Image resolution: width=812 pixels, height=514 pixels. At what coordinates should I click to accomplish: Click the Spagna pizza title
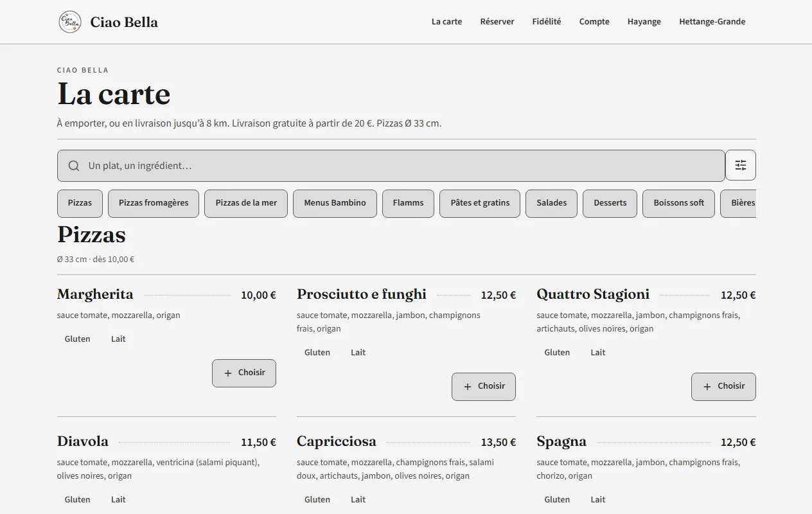(561, 441)
